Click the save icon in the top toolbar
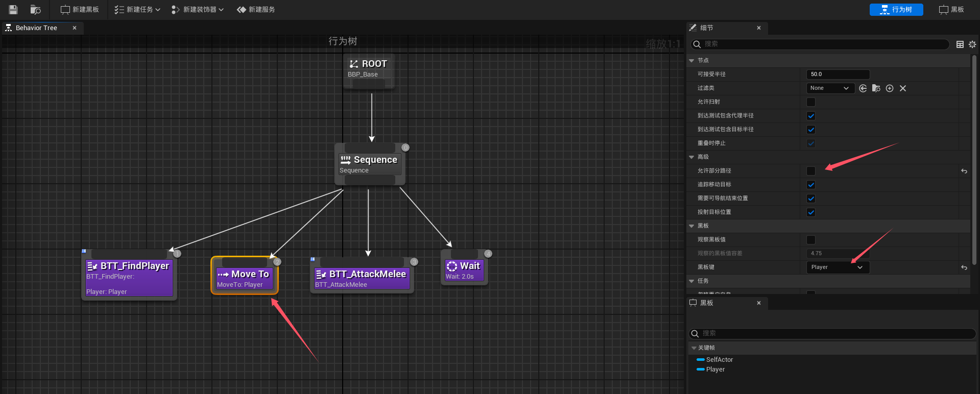This screenshot has width=980, height=394. click(13, 10)
